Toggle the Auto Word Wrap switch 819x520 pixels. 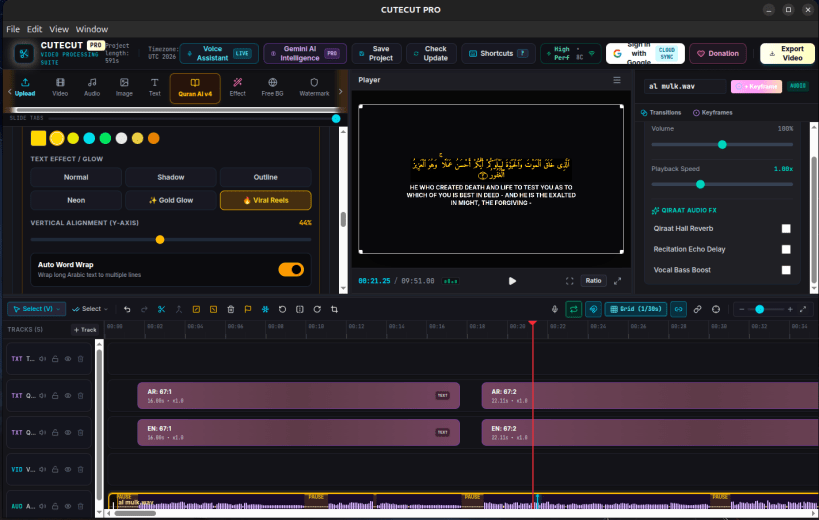291,269
